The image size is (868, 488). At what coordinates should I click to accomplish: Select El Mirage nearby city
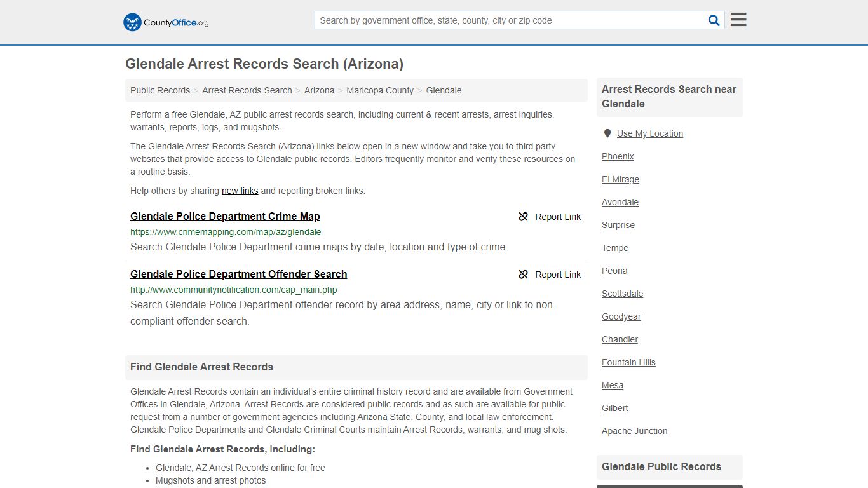point(620,179)
